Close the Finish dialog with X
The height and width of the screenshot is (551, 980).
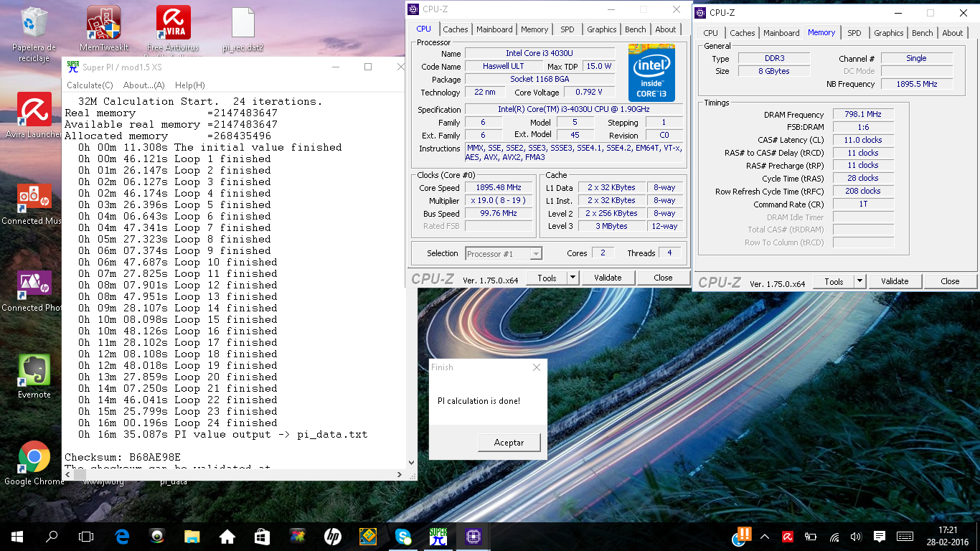pos(537,367)
